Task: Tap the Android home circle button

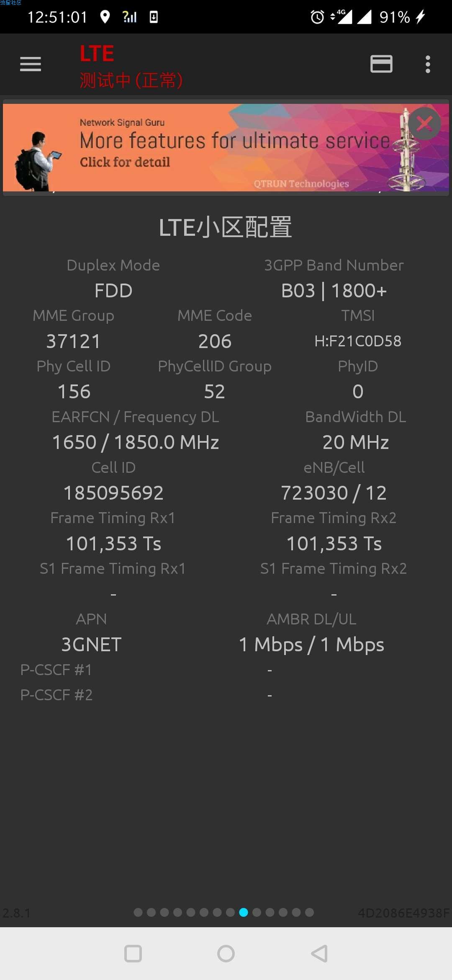Action: 226,954
